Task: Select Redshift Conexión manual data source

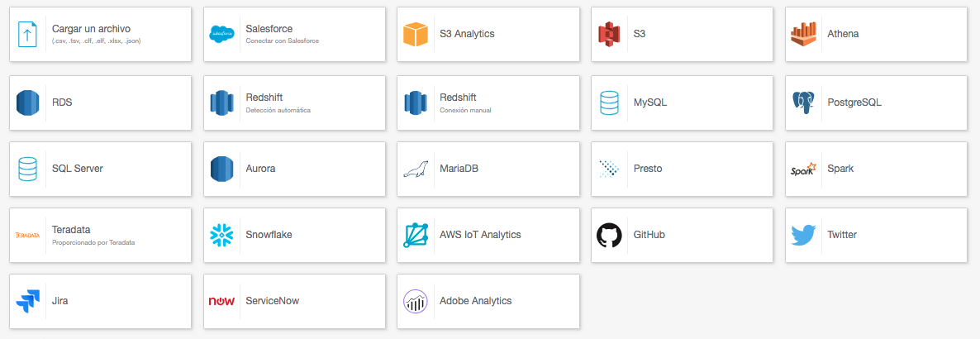Action: coord(488,103)
